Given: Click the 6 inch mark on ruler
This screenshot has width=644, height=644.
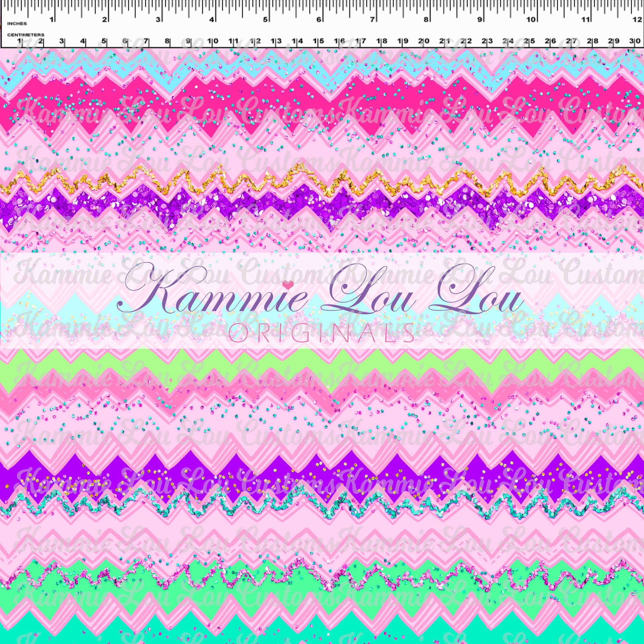Looking at the screenshot, I should (319, 20).
